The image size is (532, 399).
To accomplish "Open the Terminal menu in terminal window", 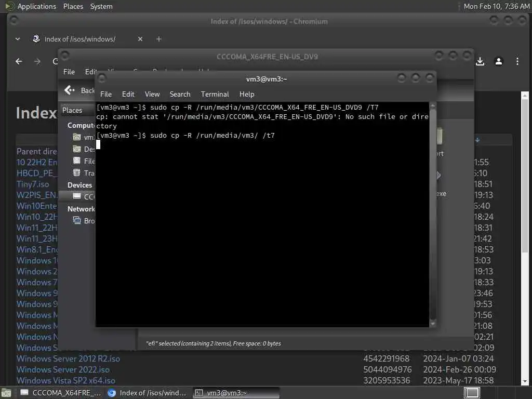I will click(x=215, y=95).
